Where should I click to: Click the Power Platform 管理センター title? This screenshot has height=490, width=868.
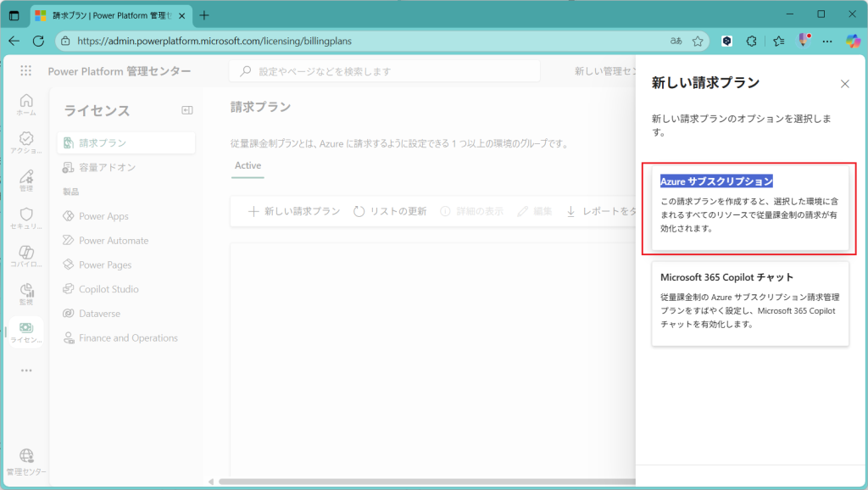(x=119, y=71)
